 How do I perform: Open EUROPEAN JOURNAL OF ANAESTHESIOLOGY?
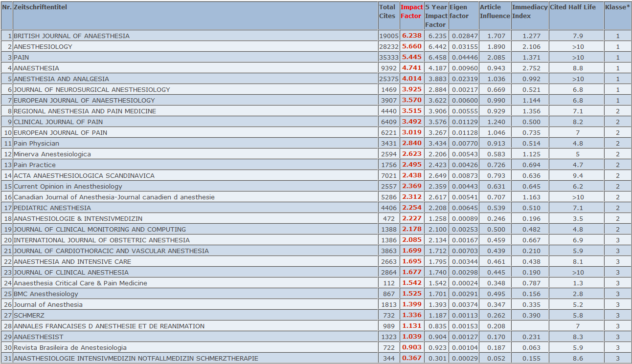click(x=77, y=101)
